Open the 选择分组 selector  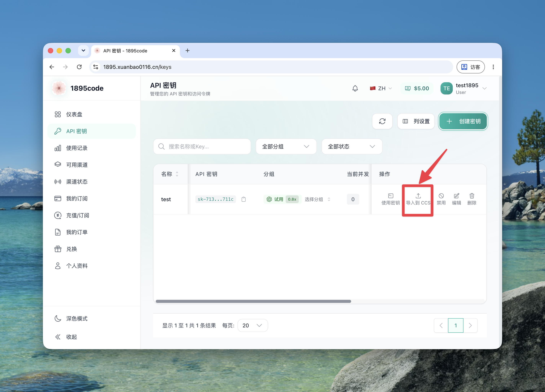tap(317, 199)
